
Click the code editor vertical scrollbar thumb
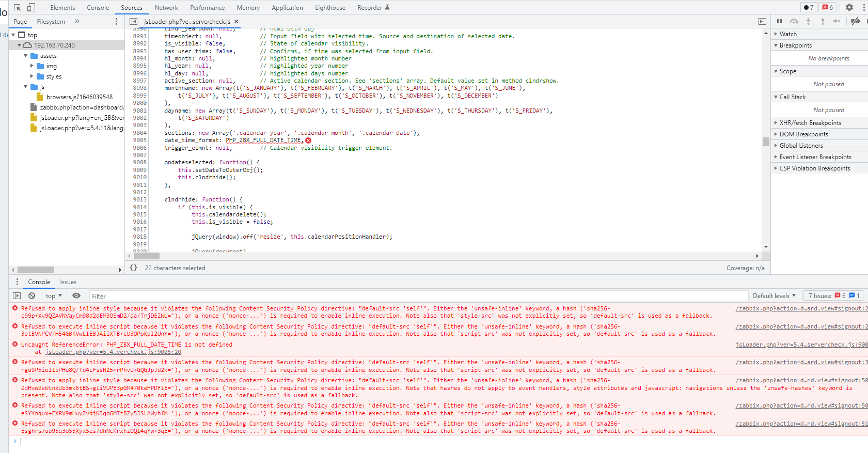(x=766, y=142)
